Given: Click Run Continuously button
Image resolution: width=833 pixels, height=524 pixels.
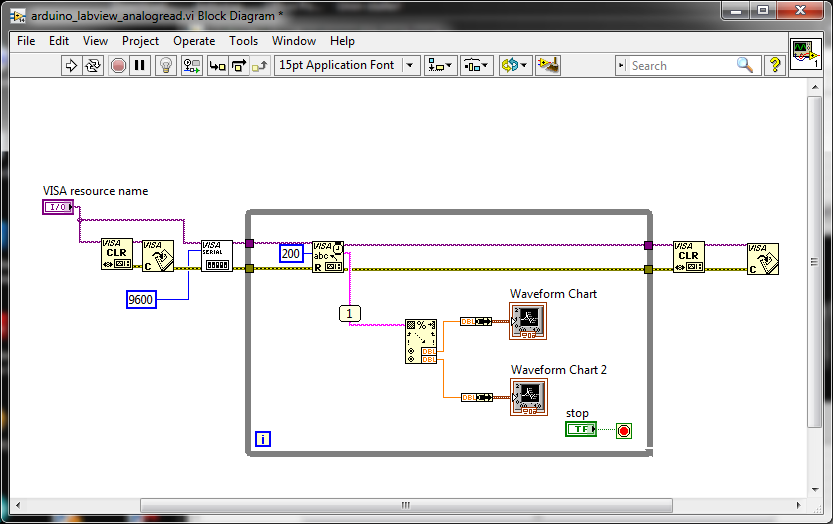Looking at the screenshot, I should click(93, 65).
